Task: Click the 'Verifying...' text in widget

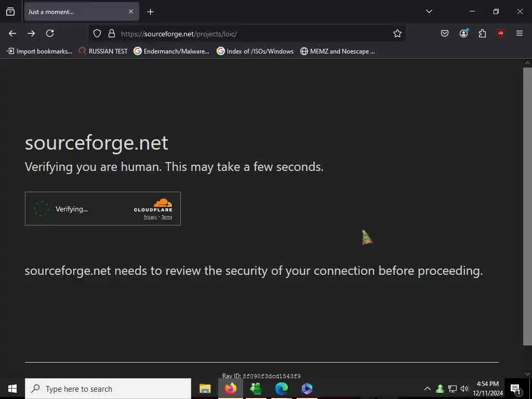Action: (x=72, y=209)
